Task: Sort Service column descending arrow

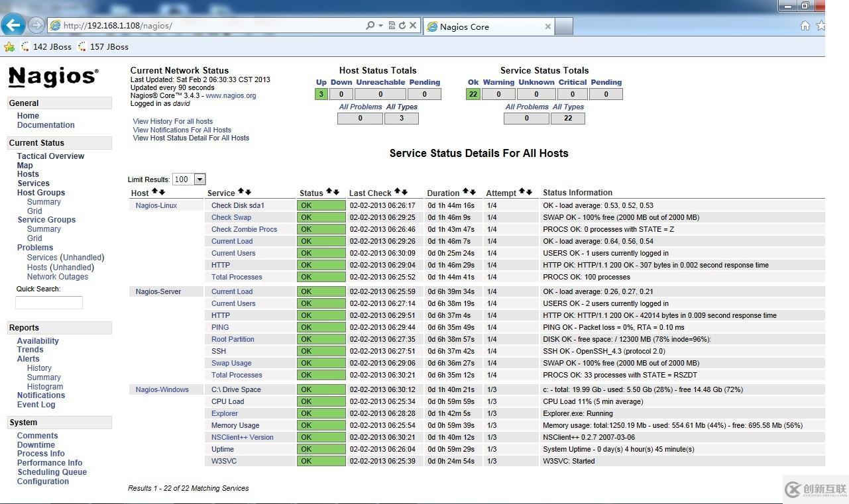Action: pos(248,192)
